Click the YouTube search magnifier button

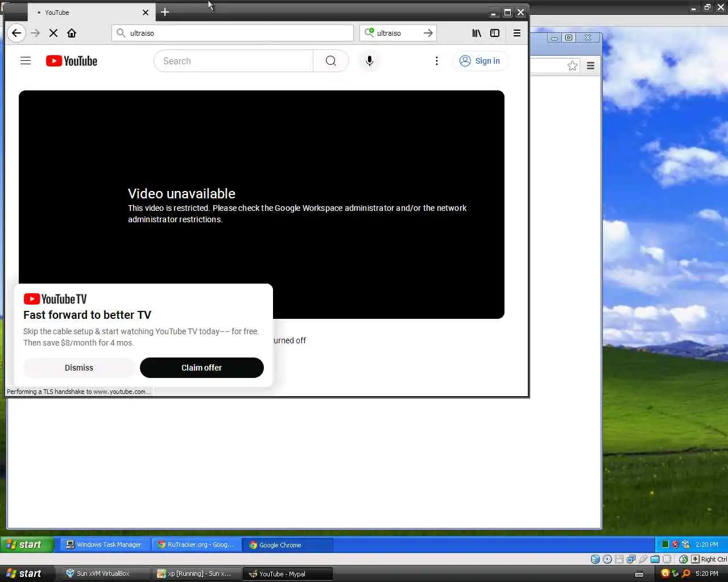coord(330,61)
